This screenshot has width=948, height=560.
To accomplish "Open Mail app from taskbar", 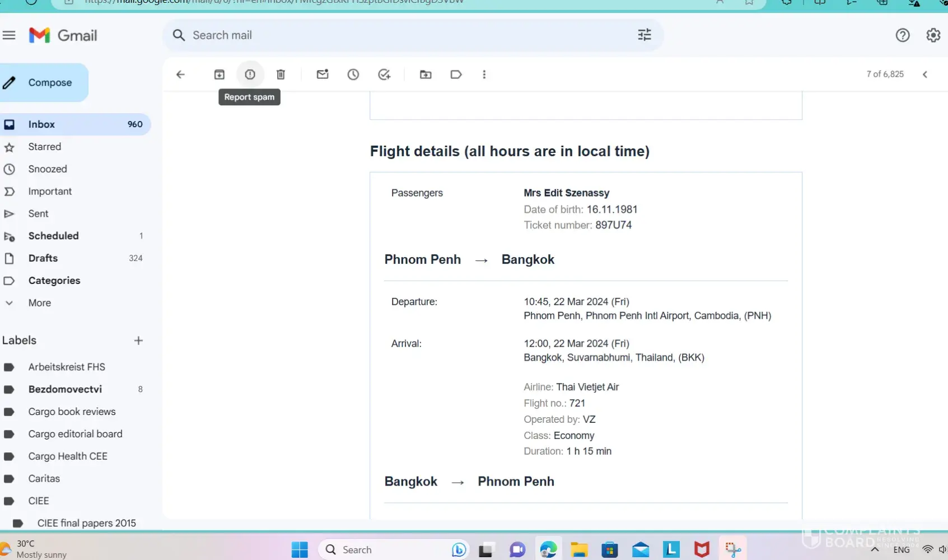I will 641,550.
